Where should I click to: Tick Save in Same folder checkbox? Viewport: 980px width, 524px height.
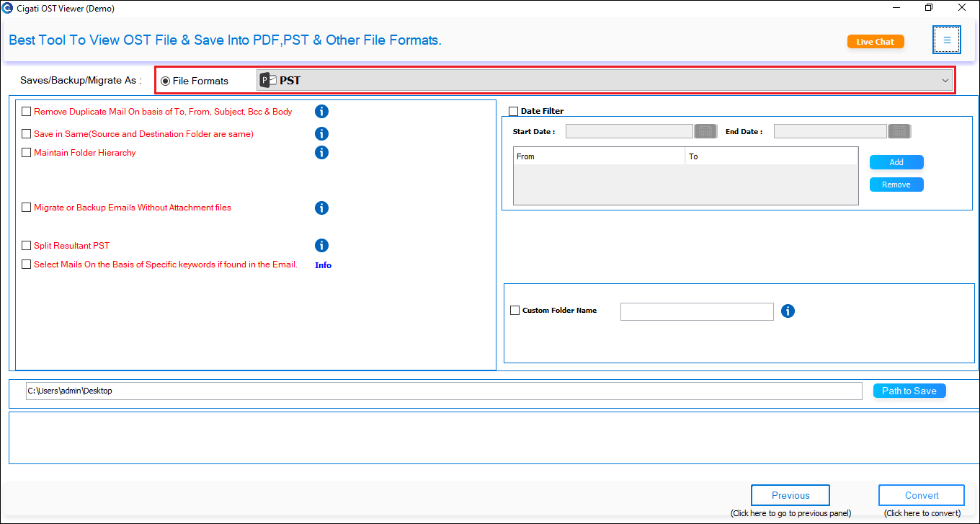point(27,134)
